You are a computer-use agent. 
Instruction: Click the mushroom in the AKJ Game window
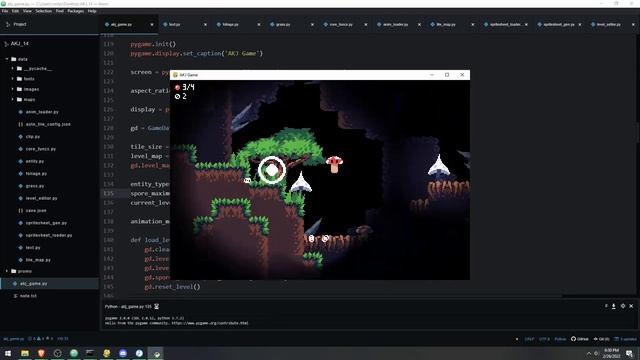[334, 164]
